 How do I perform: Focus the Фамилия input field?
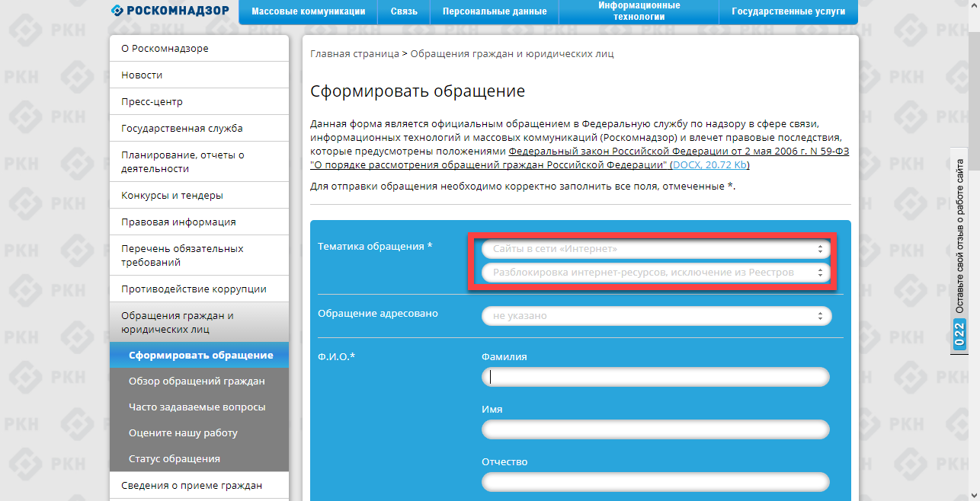pyautogui.click(x=655, y=377)
